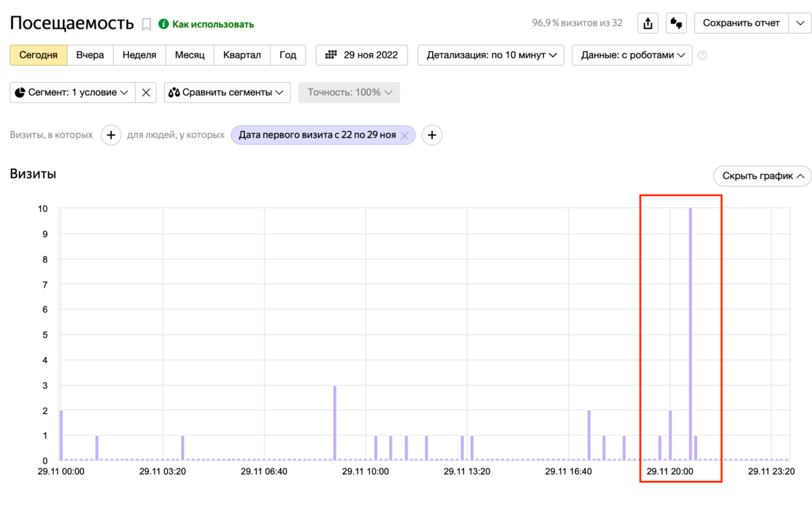This screenshot has width=812, height=506.
Task: Open the calendar date picker 29 ноя 2022
Action: tap(362, 55)
